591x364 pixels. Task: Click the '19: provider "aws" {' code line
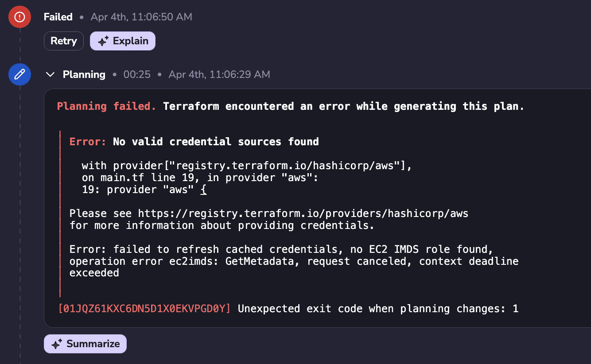(144, 190)
